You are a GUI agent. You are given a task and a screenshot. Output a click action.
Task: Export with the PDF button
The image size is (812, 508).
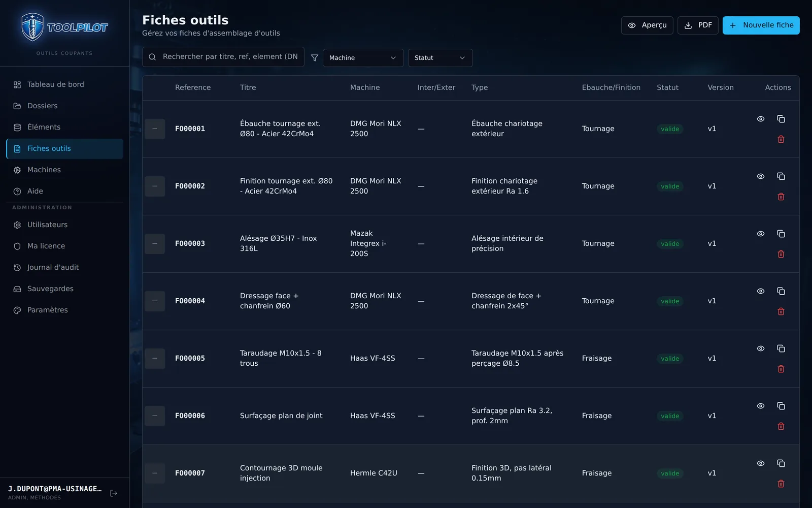pyautogui.click(x=698, y=25)
